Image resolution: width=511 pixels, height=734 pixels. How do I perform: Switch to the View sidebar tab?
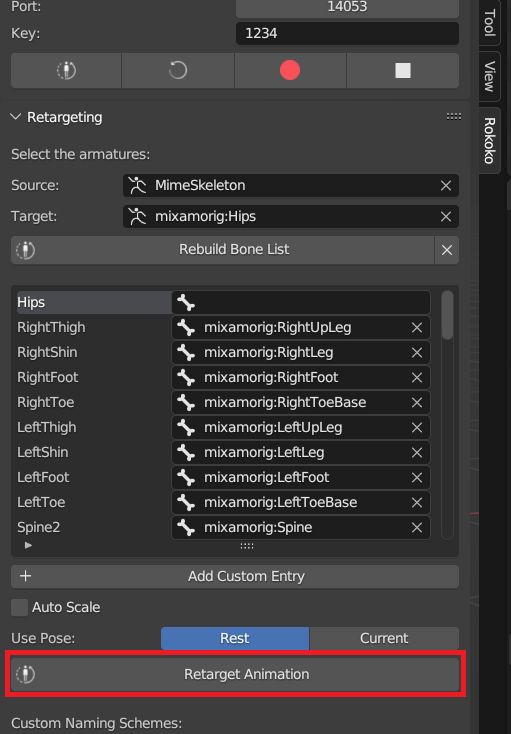point(489,76)
